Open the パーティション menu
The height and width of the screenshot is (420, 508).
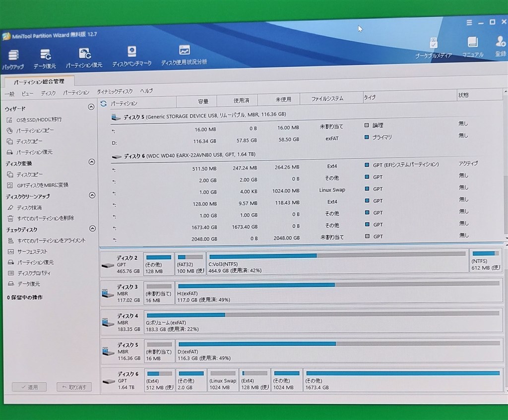point(76,93)
